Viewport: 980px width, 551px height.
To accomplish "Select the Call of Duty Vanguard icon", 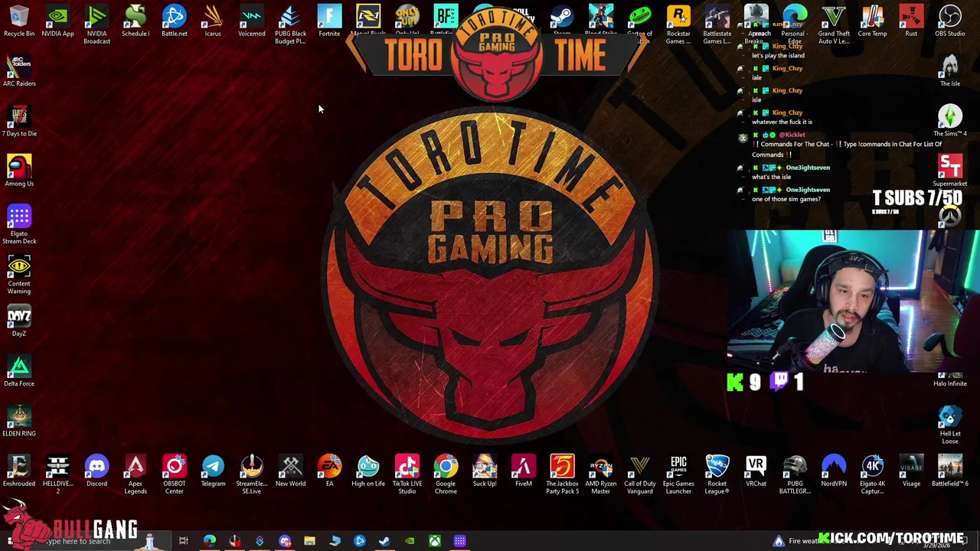I will click(639, 474).
